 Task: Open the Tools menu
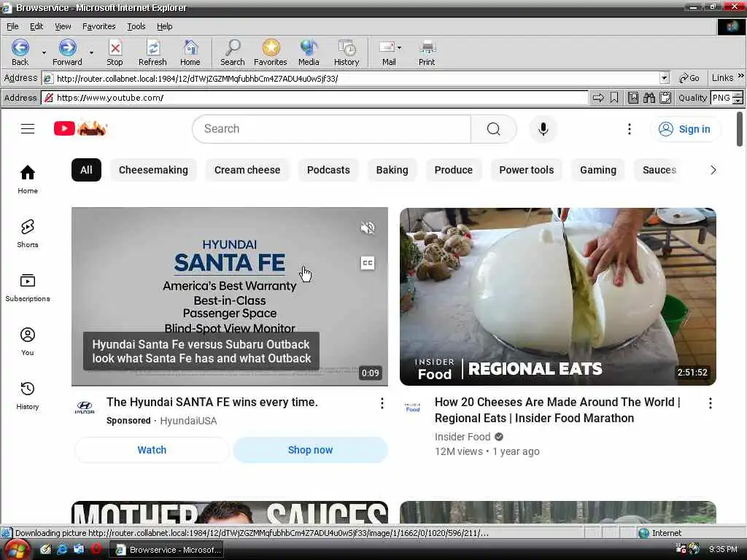(x=136, y=26)
